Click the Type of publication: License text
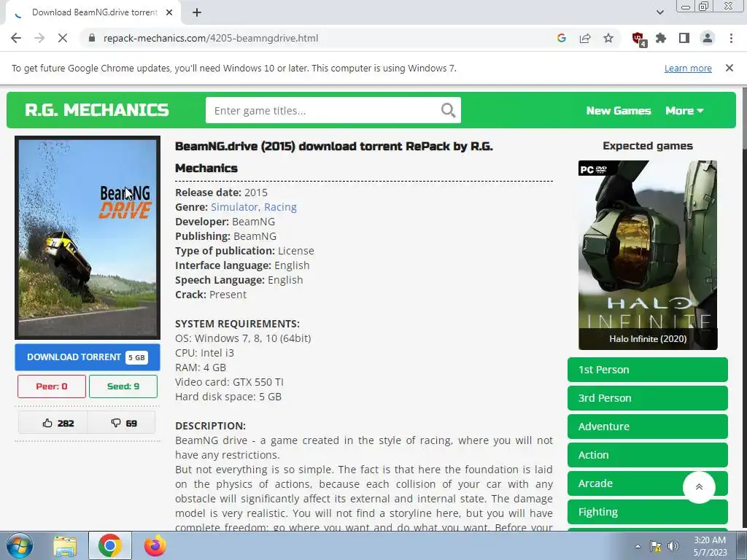The image size is (747, 560). click(x=244, y=251)
